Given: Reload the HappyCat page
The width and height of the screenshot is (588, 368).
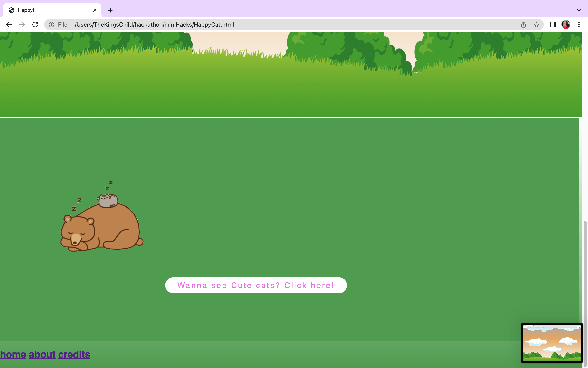Looking at the screenshot, I should (35, 25).
